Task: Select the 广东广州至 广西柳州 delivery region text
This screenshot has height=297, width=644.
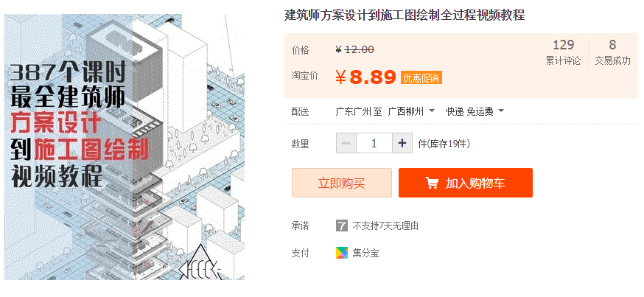Action: 379,111
